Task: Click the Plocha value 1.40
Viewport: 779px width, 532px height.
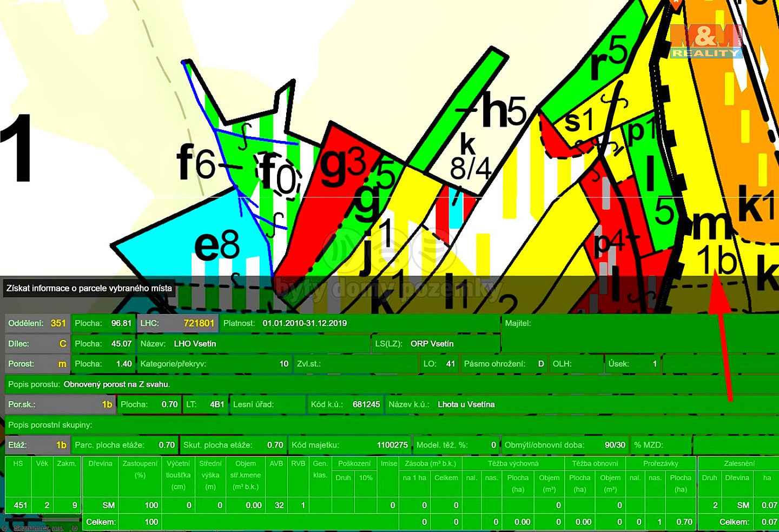Action: [124, 364]
